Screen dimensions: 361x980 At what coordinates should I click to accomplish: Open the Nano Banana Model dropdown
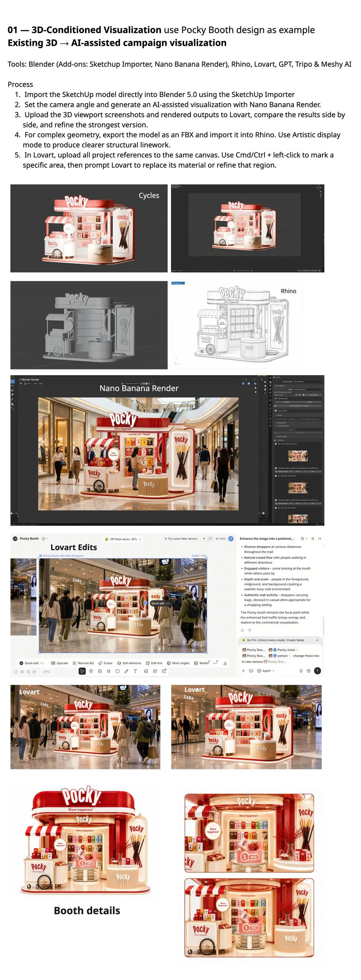[308, 390]
